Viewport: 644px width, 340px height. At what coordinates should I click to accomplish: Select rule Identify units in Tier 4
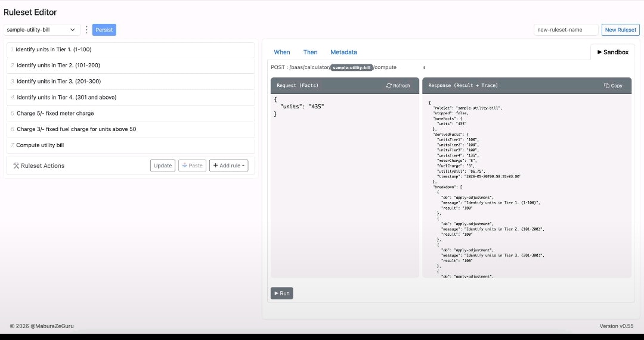pyautogui.click(x=131, y=97)
